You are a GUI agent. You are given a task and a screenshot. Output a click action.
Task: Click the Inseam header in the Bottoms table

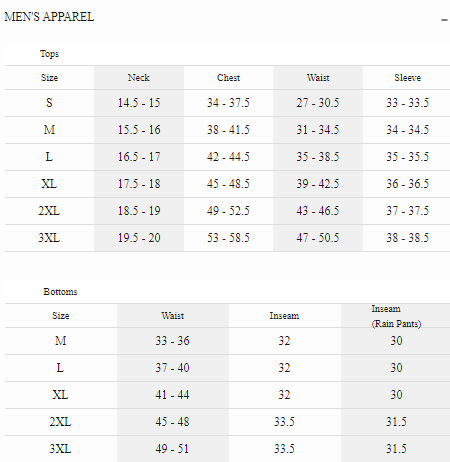[x=284, y=316]
